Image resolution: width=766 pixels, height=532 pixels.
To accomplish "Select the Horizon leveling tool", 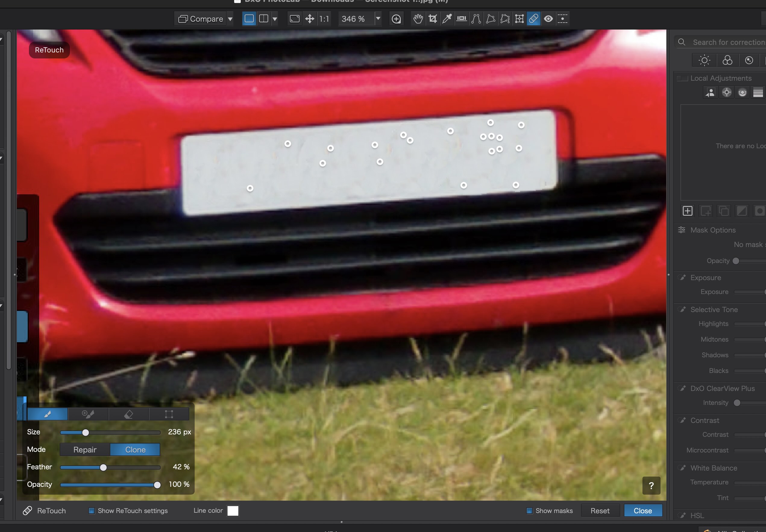I will click(x=462, y=19).
